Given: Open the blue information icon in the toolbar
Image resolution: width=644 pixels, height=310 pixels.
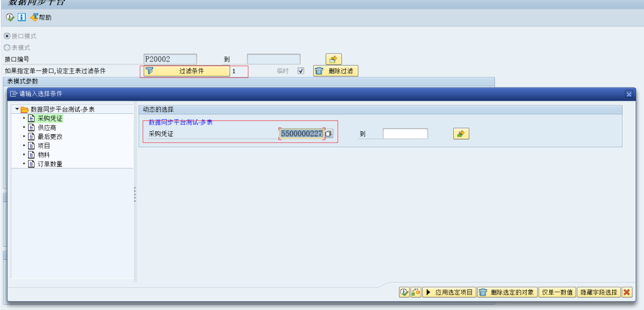Looking at the screenshot, I should pos(22,17).
